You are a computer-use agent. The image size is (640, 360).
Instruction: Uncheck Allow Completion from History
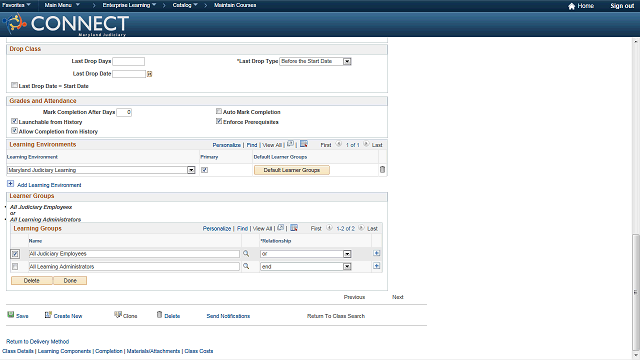[x=14, y=131]
